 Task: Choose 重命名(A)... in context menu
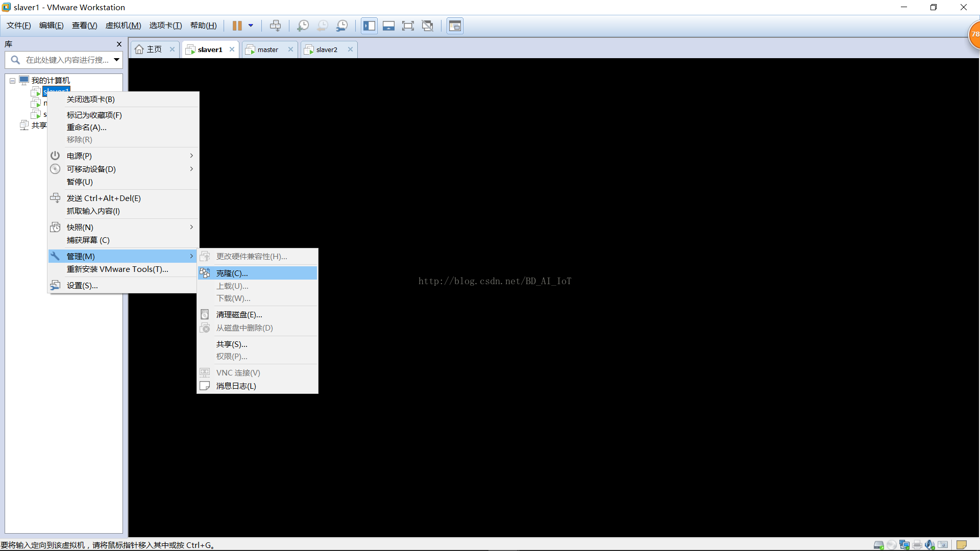pyautogui.click(x=123, y=127)
